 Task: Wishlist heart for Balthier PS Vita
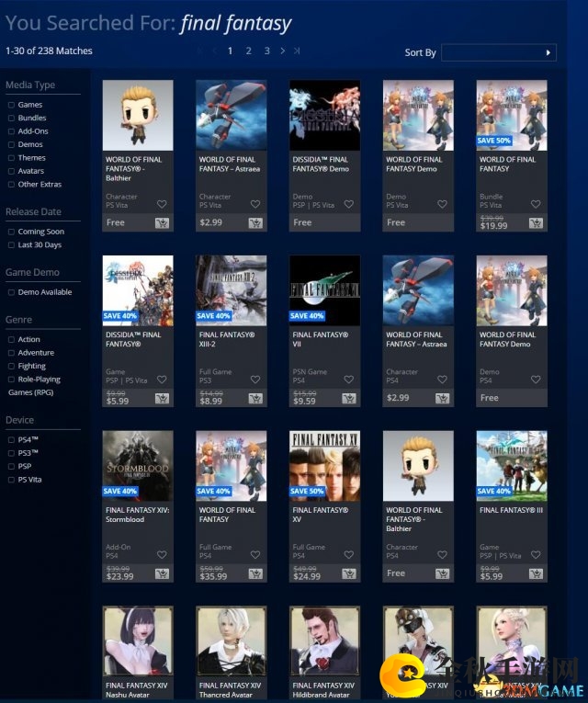pyautogui.click(x=162, y=204)
